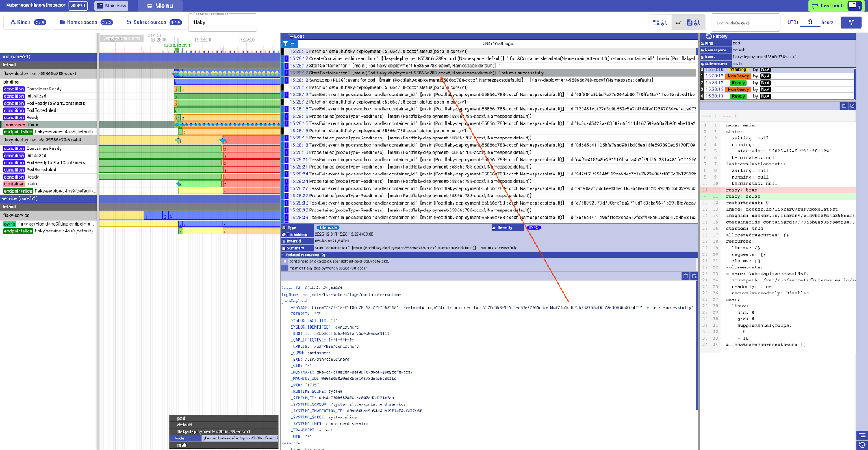This screenshot has width=868, height=450.
Task: Select the binding subresource row
Action: click(49, 82)
